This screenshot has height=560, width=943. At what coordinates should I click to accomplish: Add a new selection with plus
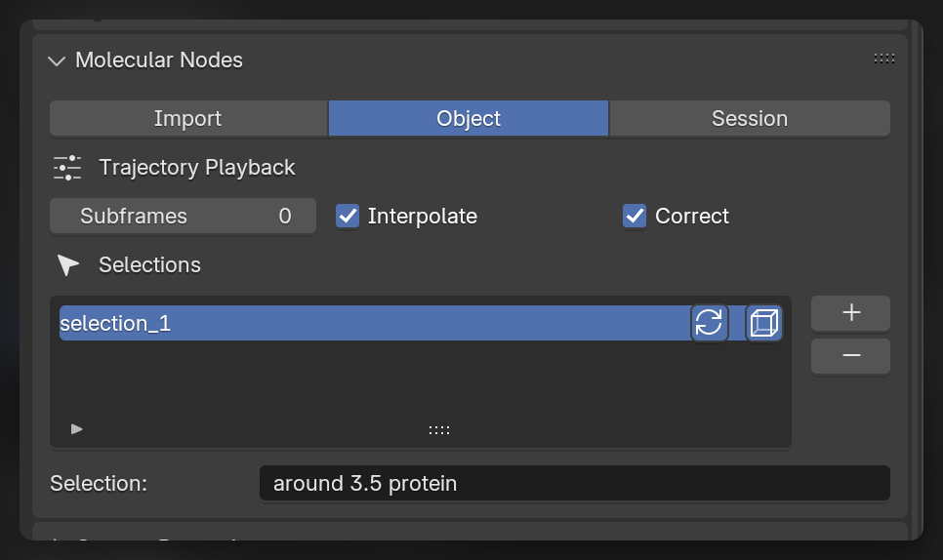(850, 313)
